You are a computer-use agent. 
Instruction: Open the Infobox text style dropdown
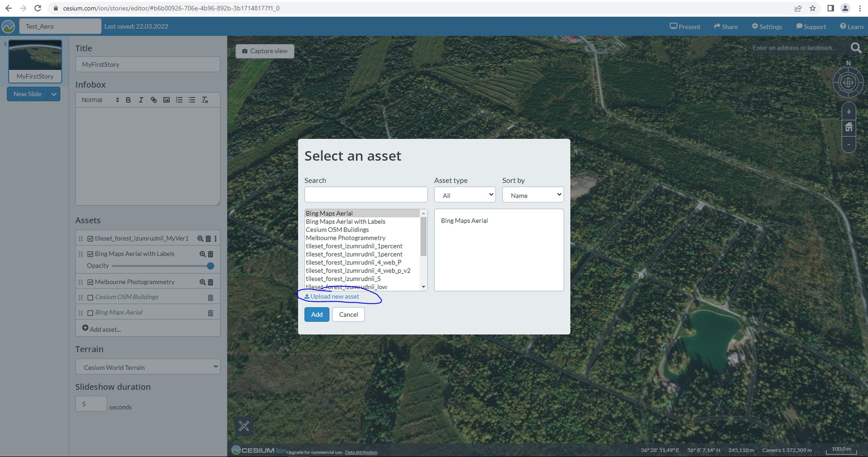pyautogui.click(x=100, y=100)
